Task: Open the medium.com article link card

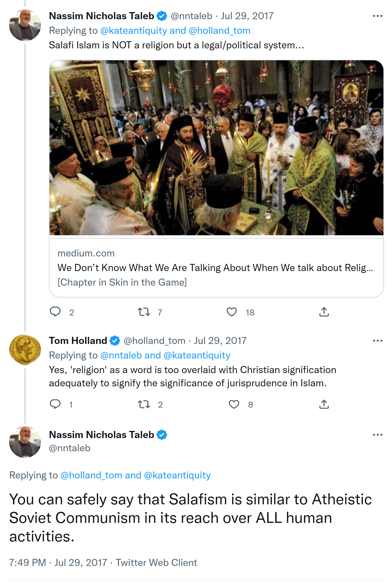Action: pos(216,268)
